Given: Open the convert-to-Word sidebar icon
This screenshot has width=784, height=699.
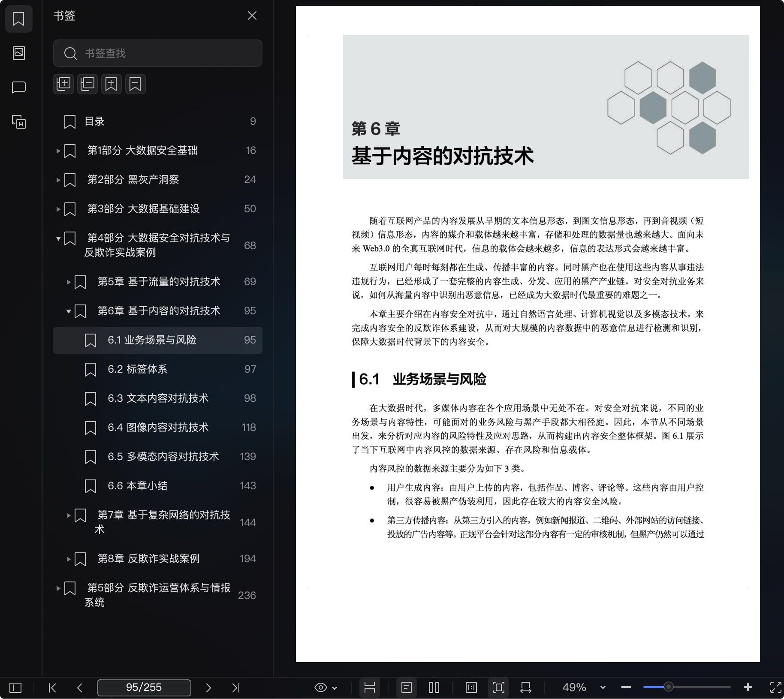Looking at the screenshot, I should pos(18,122).
